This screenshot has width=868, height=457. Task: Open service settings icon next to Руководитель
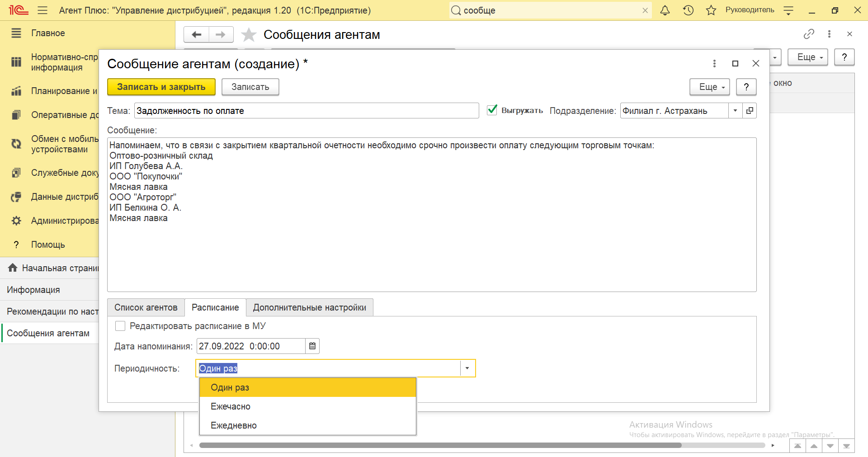pyautogui.click(x=788, y=10)
